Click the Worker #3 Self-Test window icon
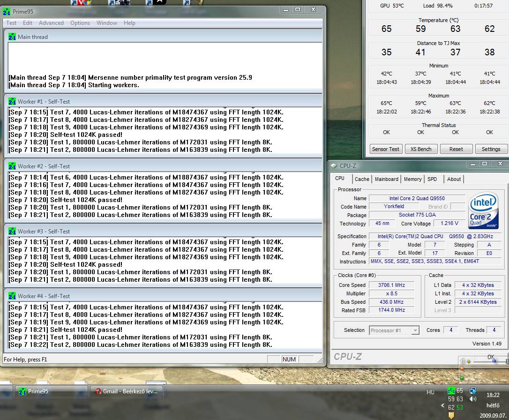This screenshot has width=509, height=420. pos(12,231)
